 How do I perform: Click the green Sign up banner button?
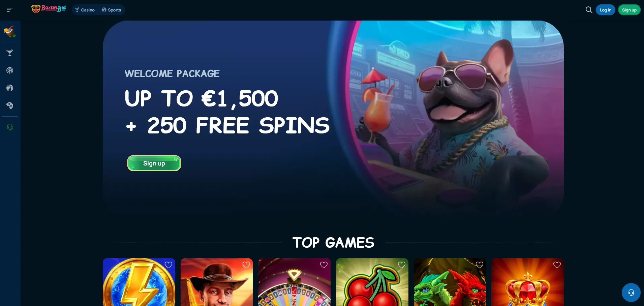click(x=154, y=163)
